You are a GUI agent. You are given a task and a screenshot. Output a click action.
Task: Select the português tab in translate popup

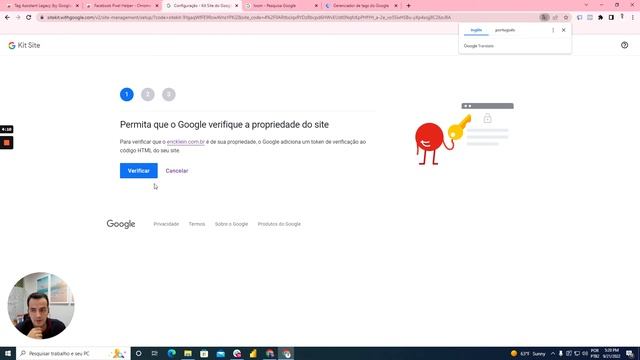pos(505,30)
